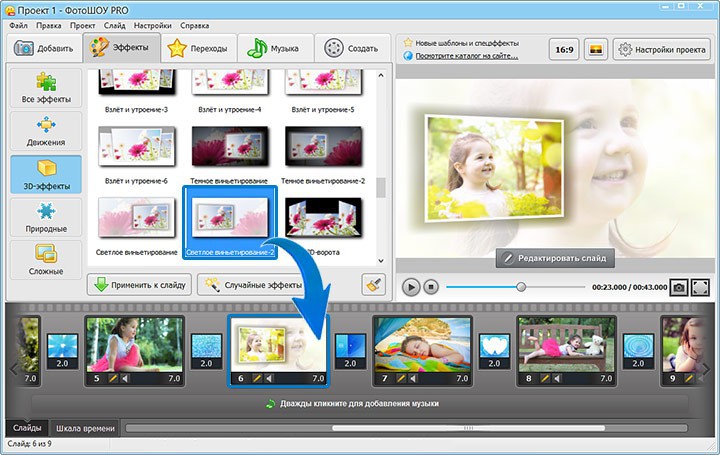This screenshot has height=455, width=720.
Task: Open the Правка menu
Action: click(49, 26)
